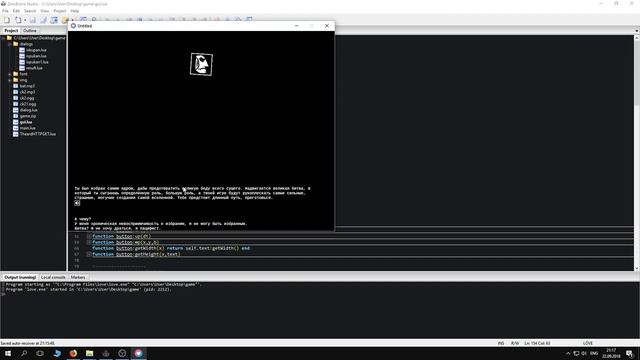Show hidden tray icons chevron

tap(568, 353)
